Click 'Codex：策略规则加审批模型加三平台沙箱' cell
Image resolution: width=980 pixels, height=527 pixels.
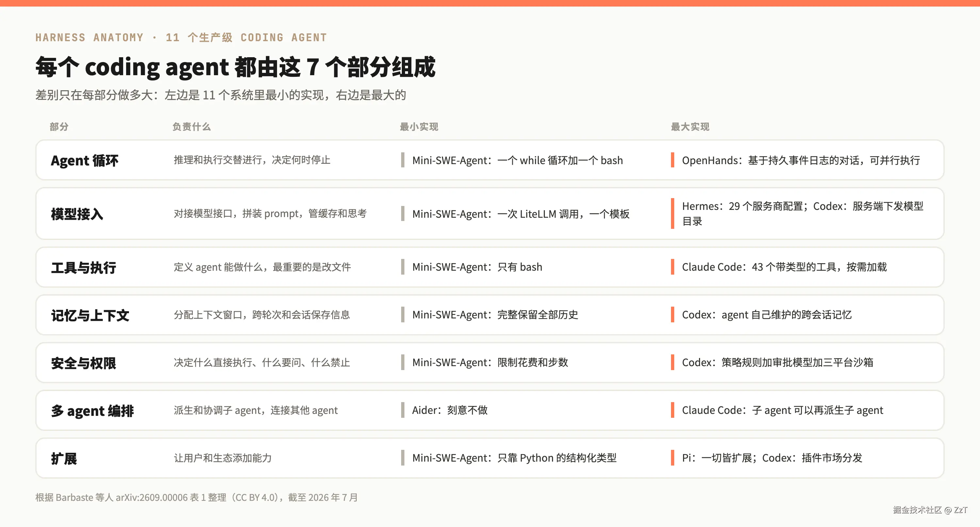(777, 363)
